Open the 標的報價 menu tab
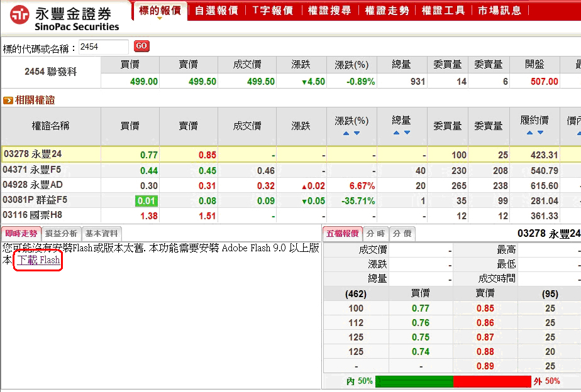This screenshot has width=581, height=392. pyautogui.click(x=160, y=10)
